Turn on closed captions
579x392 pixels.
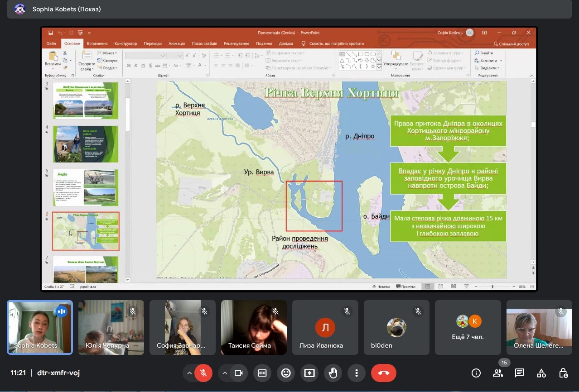(262, 373)
